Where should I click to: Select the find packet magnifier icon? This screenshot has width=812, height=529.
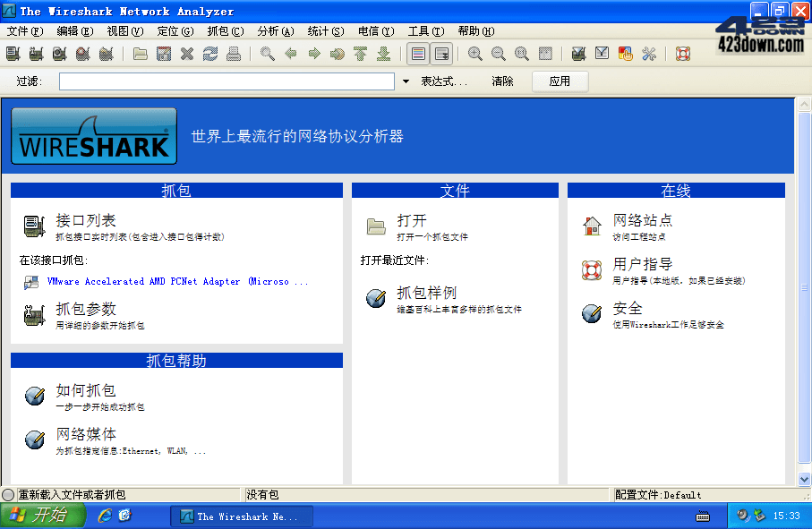(267, 54)
